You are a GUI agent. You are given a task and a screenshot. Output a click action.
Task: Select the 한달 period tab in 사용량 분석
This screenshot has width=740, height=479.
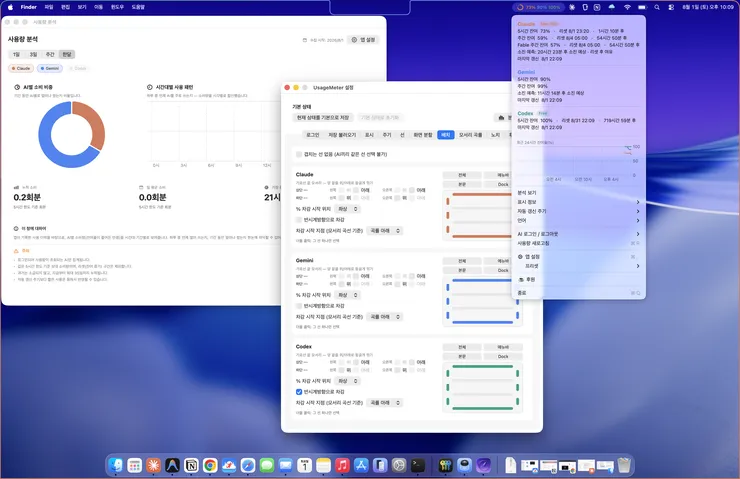point(67,54)
